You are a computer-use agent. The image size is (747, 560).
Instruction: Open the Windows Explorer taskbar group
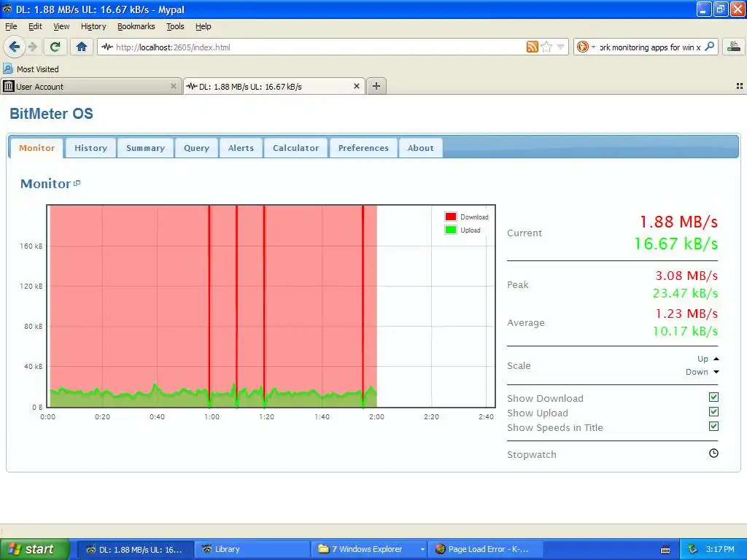(367, 549)
